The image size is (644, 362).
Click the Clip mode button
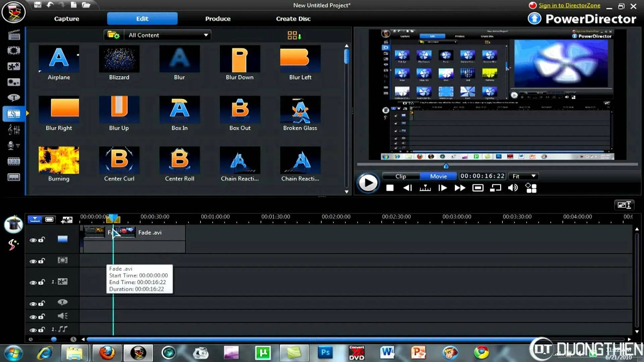click(400, 176)
